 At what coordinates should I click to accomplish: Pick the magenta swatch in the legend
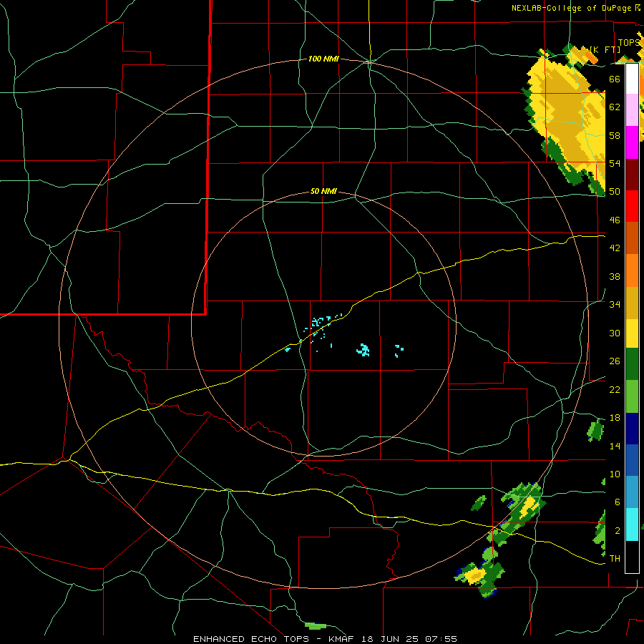tap(632, 142)
